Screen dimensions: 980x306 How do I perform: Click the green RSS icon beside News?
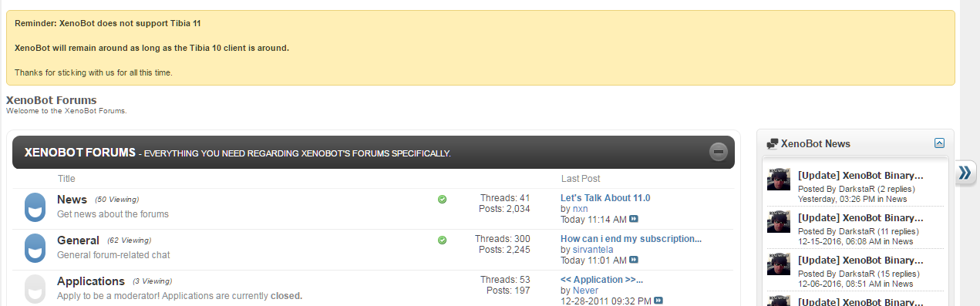tap(442, 199)
